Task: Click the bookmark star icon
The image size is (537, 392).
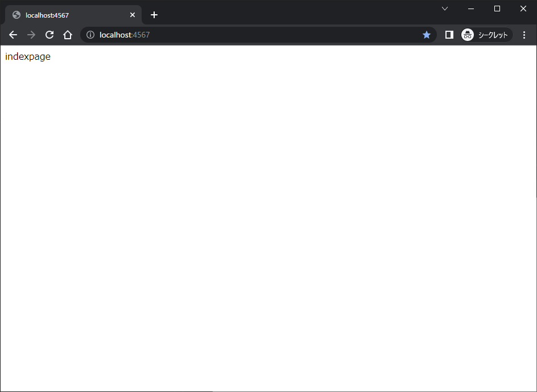Action: pyautogui.click(x=427, y=35)
